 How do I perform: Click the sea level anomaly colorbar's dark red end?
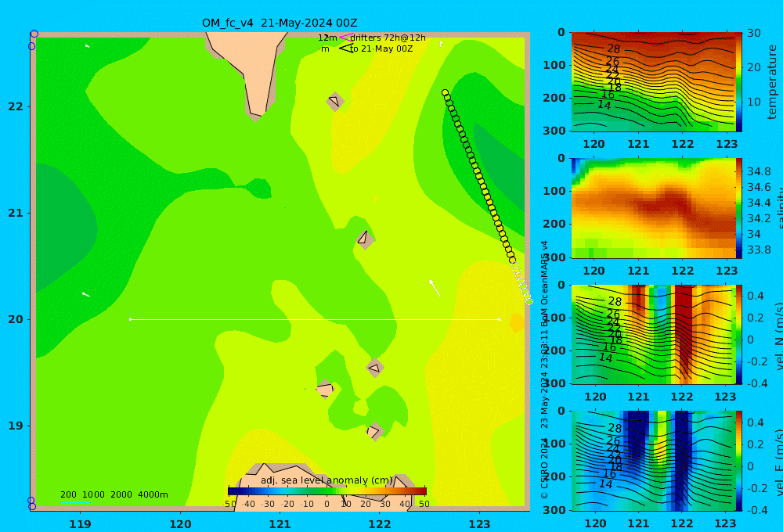tap(422, 491)
